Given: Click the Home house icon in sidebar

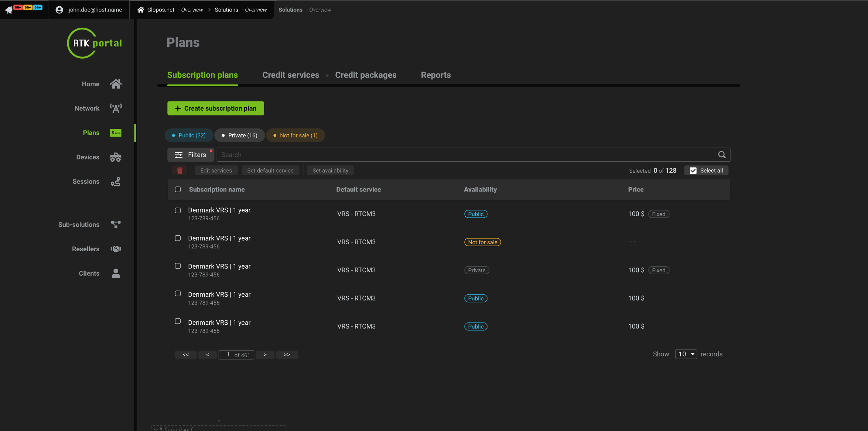Looking at the screenshot, I should pos(116,84).
